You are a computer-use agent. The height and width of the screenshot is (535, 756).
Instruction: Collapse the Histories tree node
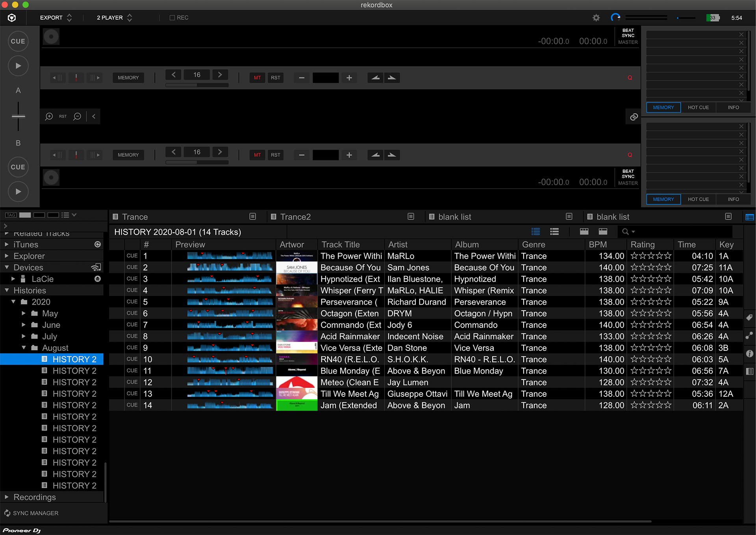click(7, 291)
